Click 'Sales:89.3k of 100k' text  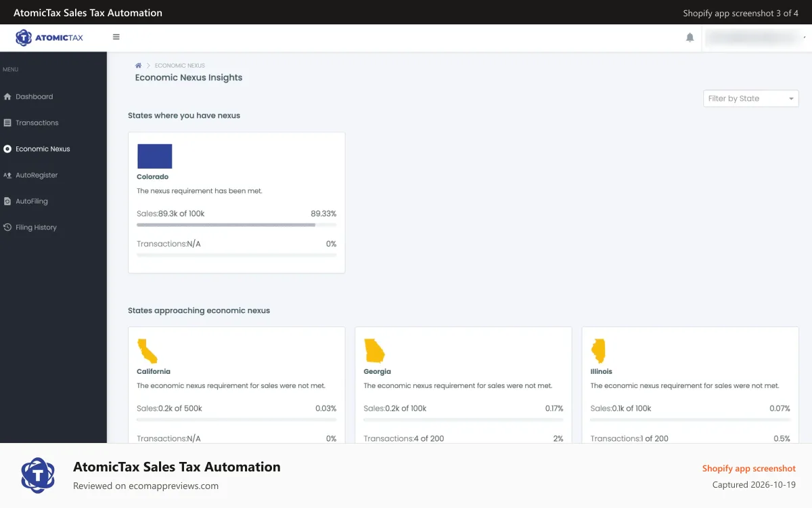click(x=171, y=213)
